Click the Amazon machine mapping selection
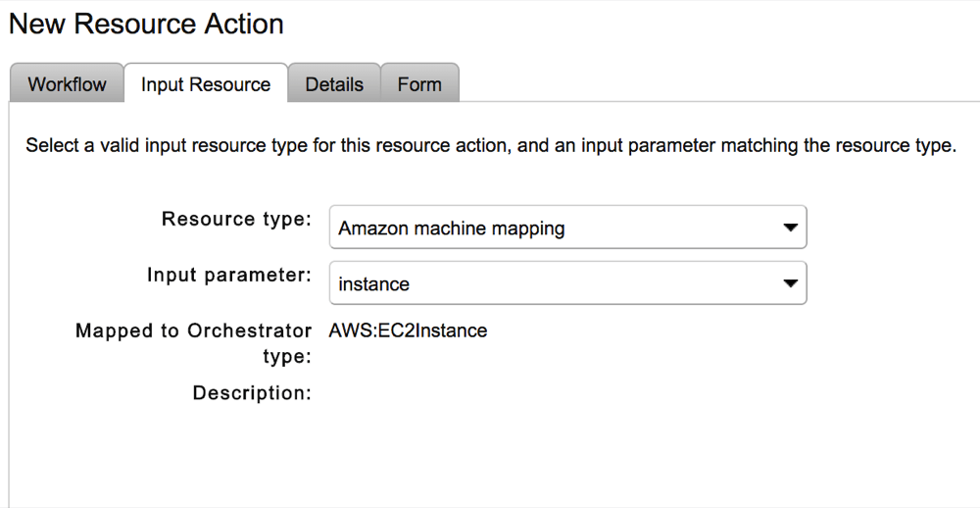The image size is (980, 508). coord(452,229)
